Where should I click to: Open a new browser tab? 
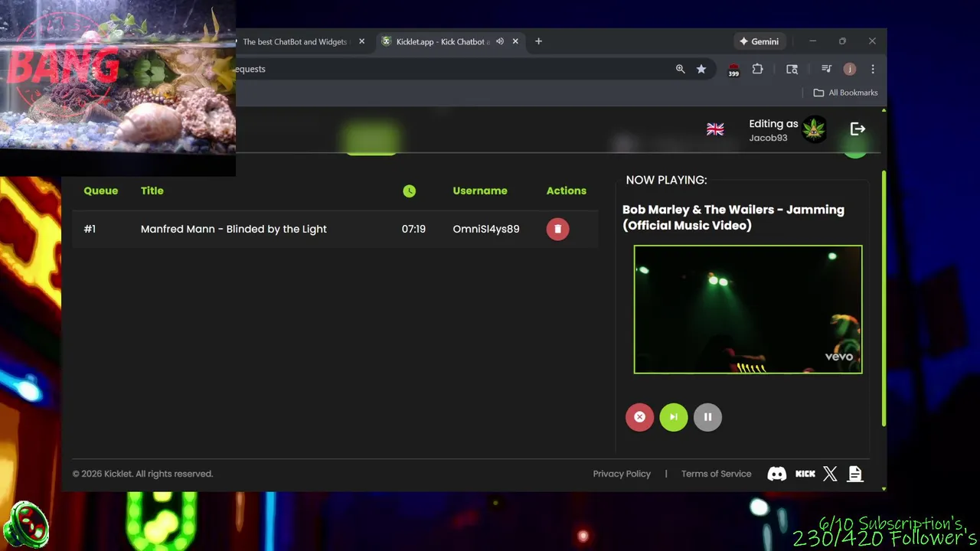[538, 41]
